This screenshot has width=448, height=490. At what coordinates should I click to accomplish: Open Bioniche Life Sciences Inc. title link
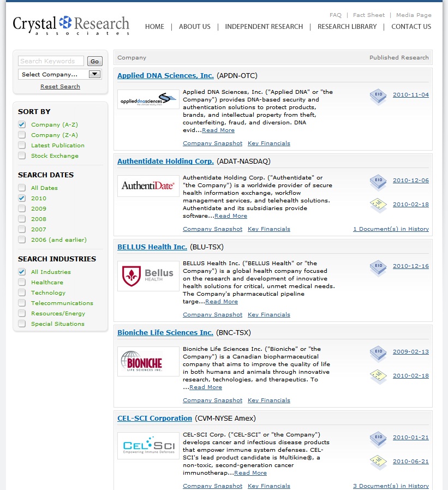pyautogui.click(x=165, y=332)
